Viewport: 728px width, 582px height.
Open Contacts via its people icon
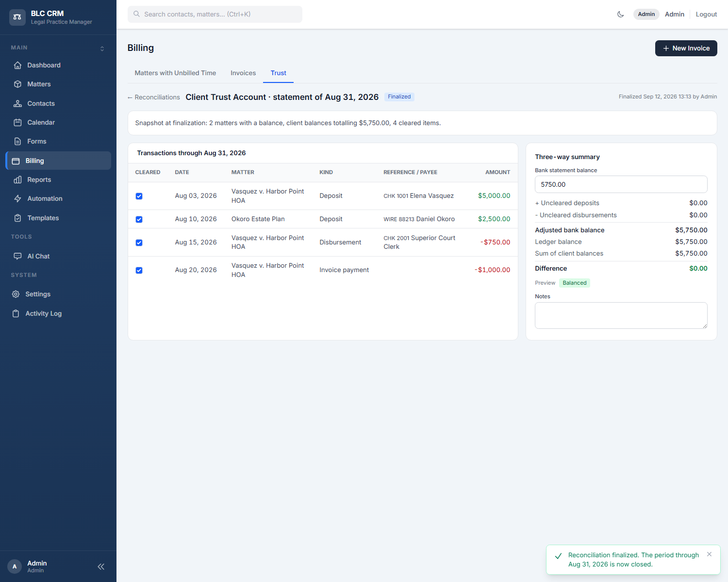(x=18, y=104)
